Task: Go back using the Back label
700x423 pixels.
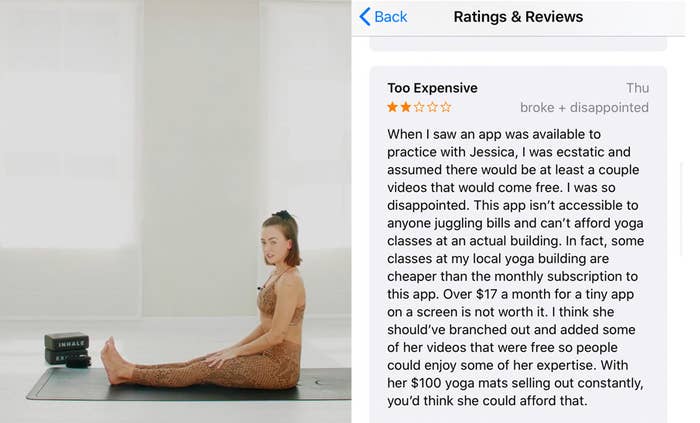Action: point(391,17)
